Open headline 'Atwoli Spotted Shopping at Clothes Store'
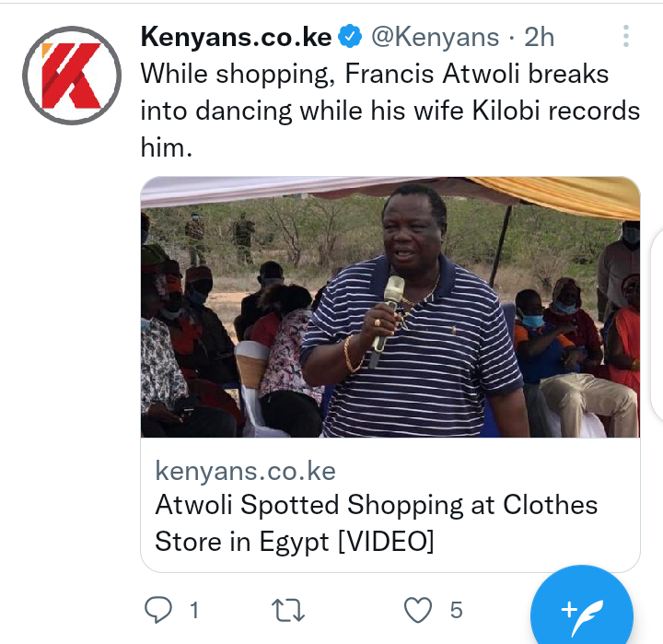 coord(377,523)
